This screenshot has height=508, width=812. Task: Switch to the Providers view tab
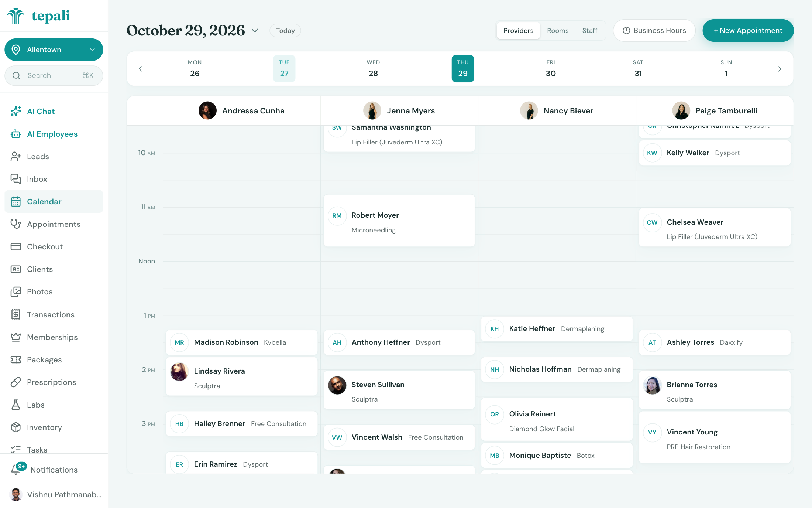[x=518, y=31]
